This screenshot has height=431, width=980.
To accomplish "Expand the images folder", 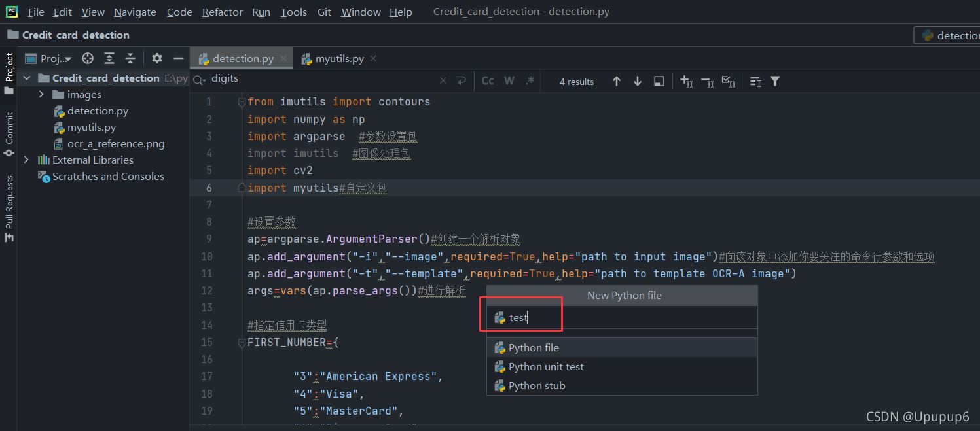I will point(42,94).
